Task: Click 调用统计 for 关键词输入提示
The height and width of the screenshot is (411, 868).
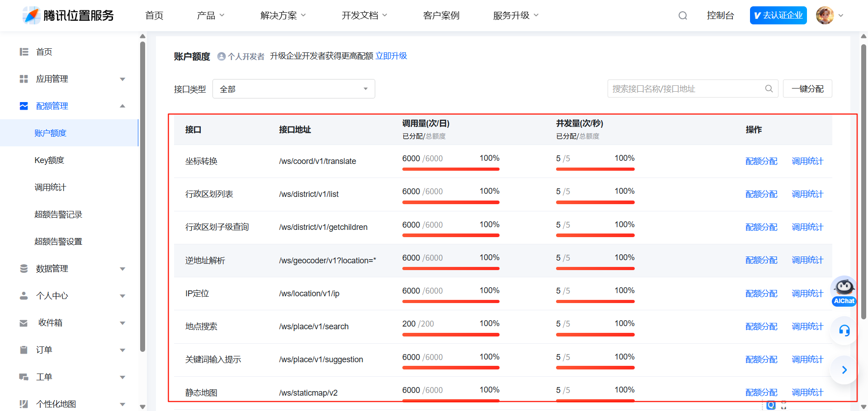Action: pyautogui.click(x=807, y=360)
